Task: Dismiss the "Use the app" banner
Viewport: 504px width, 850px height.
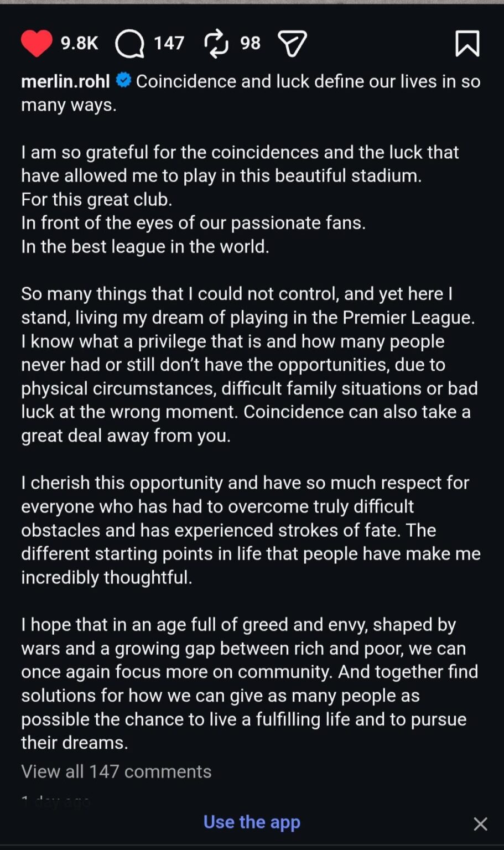Action: click(x=480, y=824)
